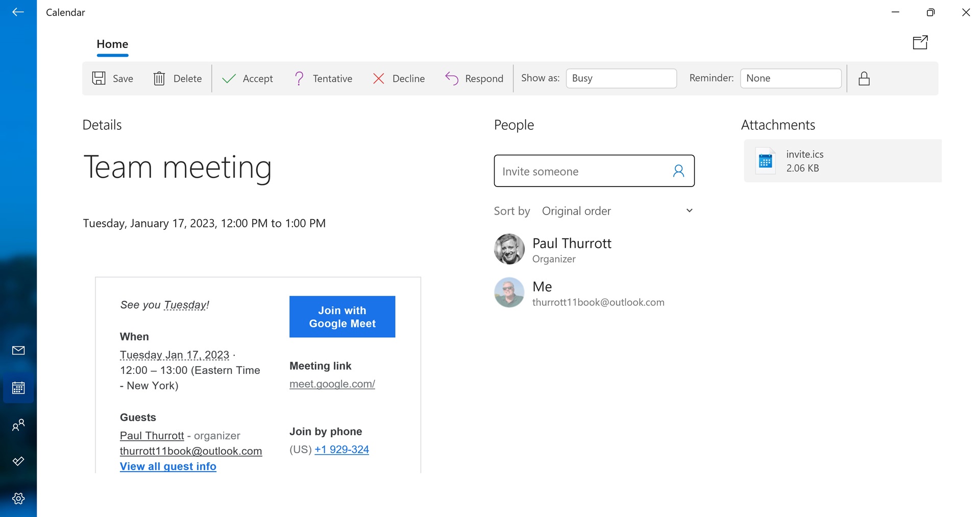Save the event
This screenshot has width=980, height=517.
click(113, 78)
